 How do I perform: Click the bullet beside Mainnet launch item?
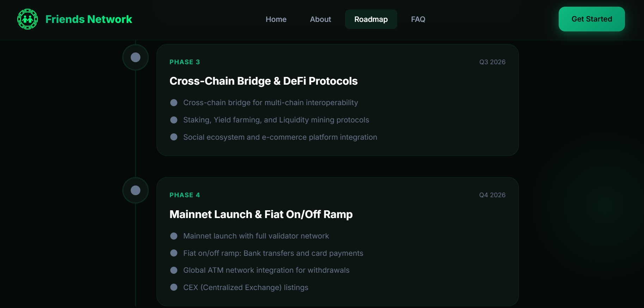point(174,236)
